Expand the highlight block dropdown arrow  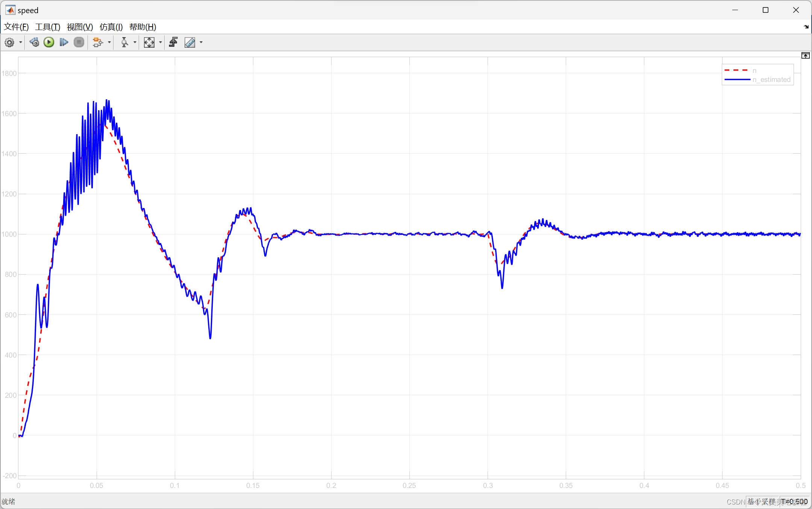(109, 42)
